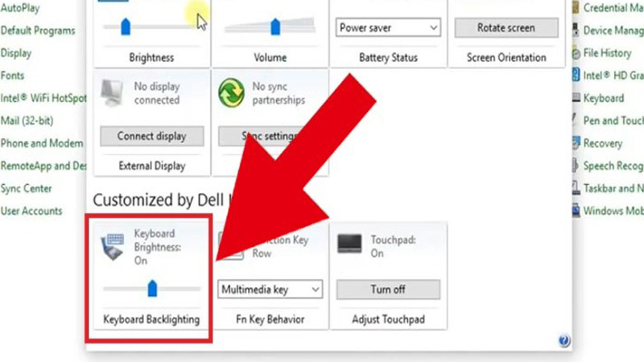Open the Windows Mobility Center link

tap(613, 211)
